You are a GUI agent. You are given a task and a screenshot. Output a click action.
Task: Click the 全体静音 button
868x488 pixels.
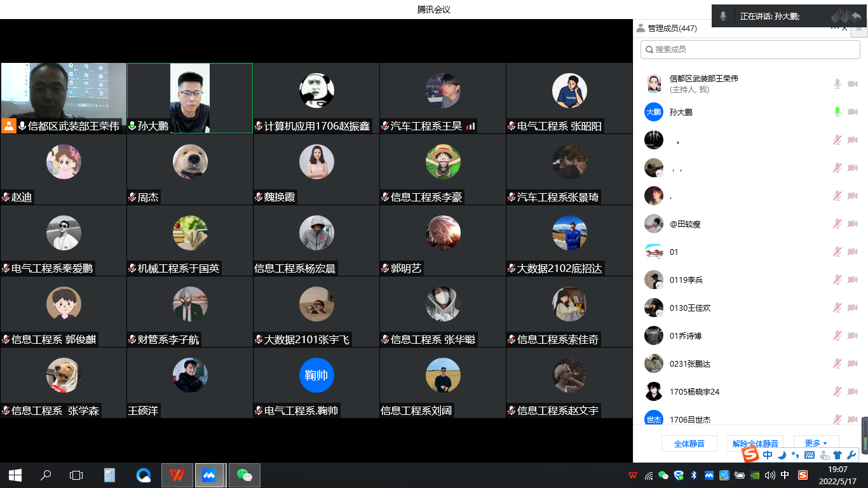[x=689, y=444]
